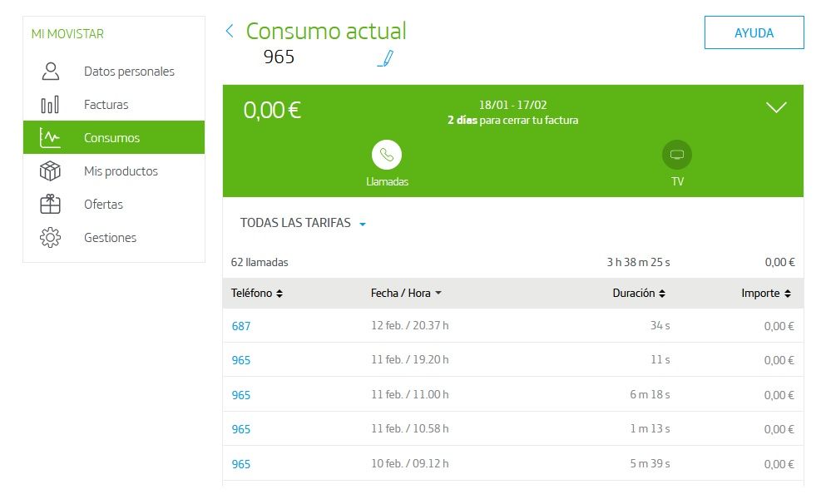
Task: Click the Facturas bar chart icon
Action: point(51,105)
